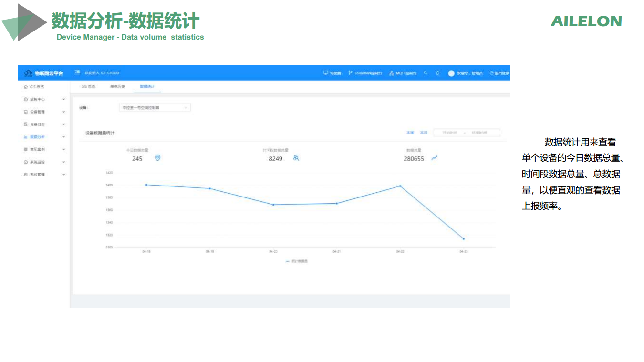
Task: Click the trend-line icon beside 280655
Action: (435, 158)
